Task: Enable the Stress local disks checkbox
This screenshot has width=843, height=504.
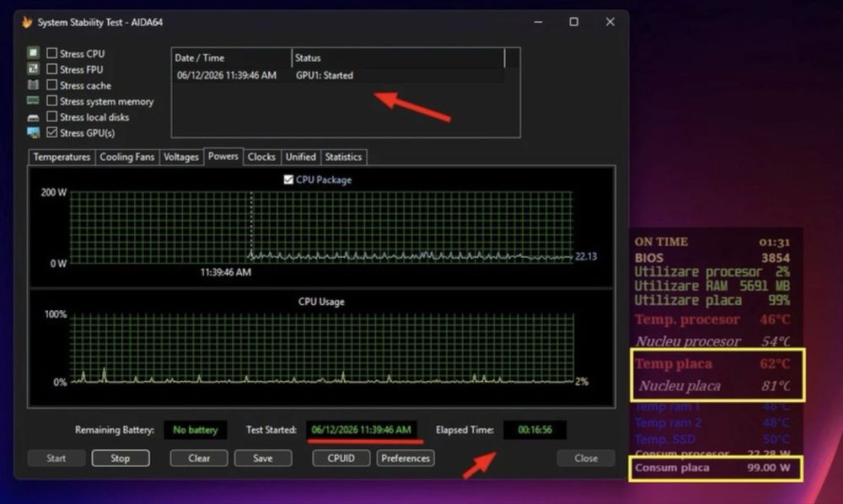Action: tap(51, 116)
